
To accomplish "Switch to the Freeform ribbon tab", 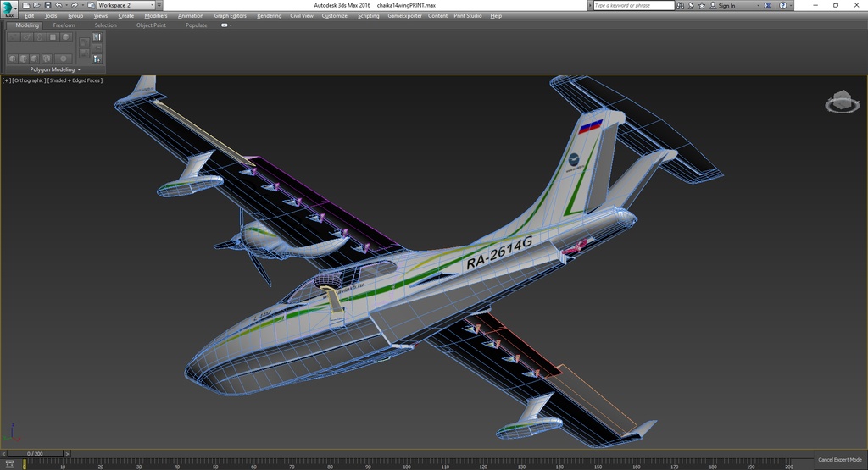I will (x=64, y=25).
